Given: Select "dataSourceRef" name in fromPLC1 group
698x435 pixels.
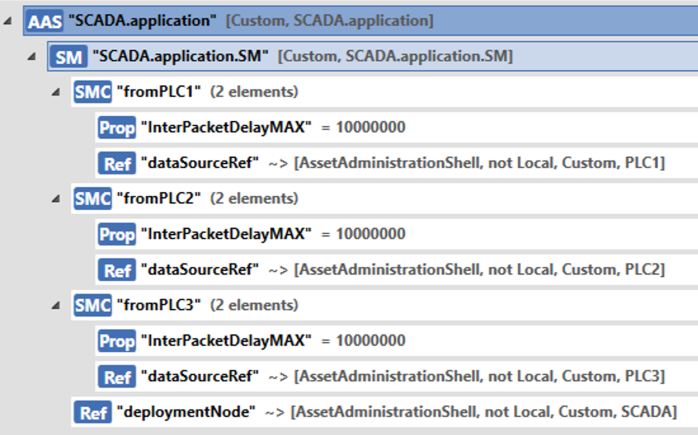Looking at the screenshot, I should click(x=200, y=163).
